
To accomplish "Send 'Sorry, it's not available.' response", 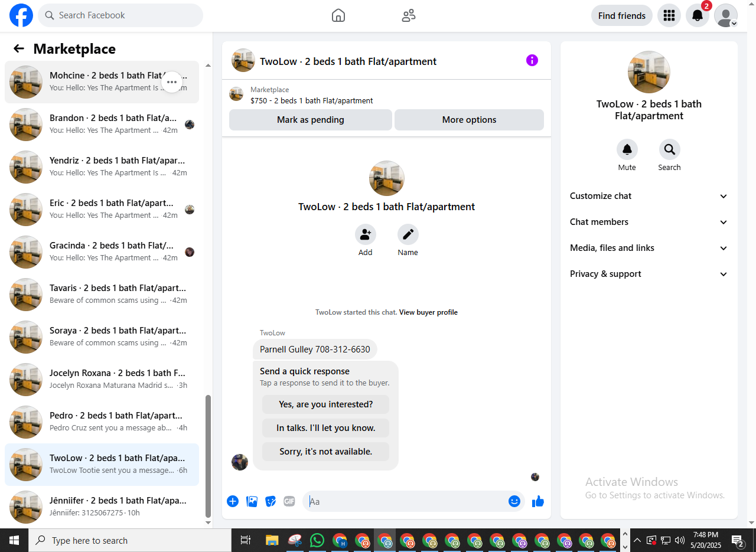I will click(x=325, y=452).
